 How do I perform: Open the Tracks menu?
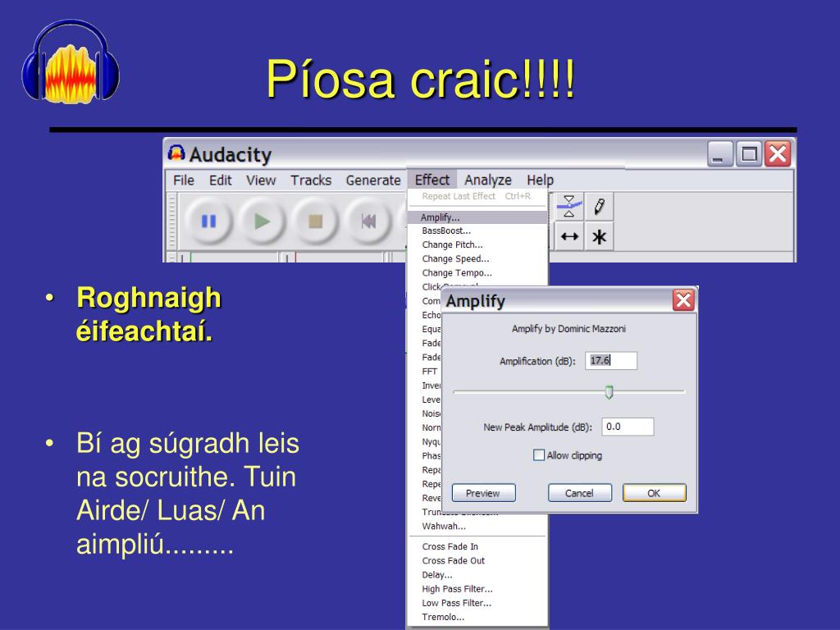pos(311,180)
